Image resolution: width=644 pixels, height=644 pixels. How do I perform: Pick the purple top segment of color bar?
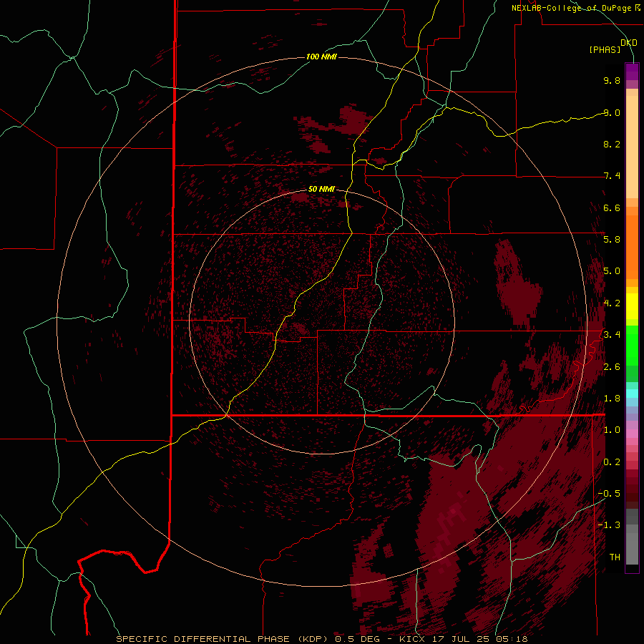[632, 72]
